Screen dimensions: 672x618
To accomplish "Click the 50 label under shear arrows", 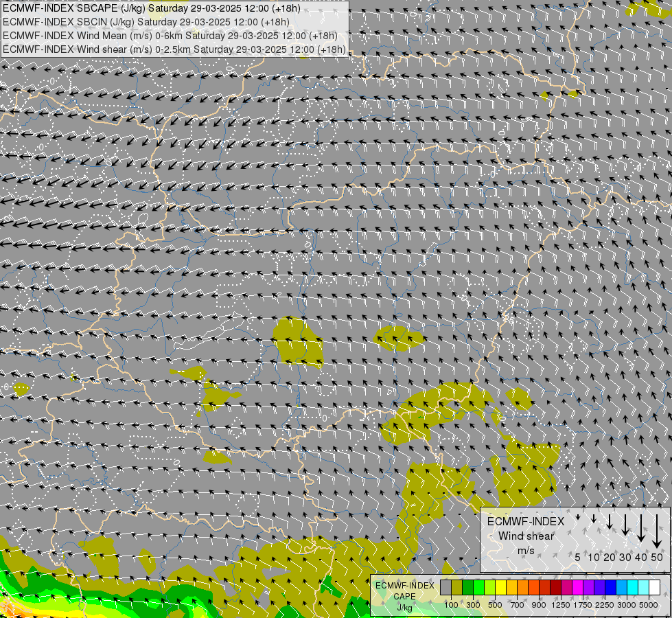I will point(657,557).
